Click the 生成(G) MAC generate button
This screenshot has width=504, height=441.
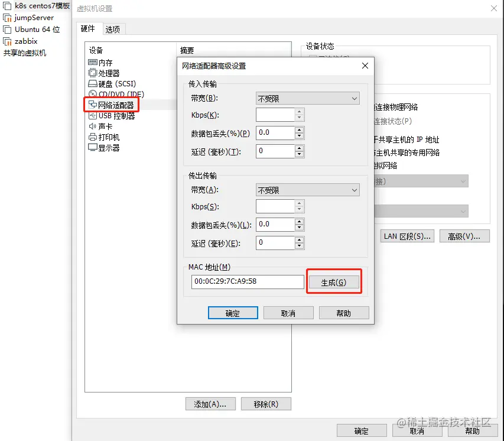pos(334,282)
